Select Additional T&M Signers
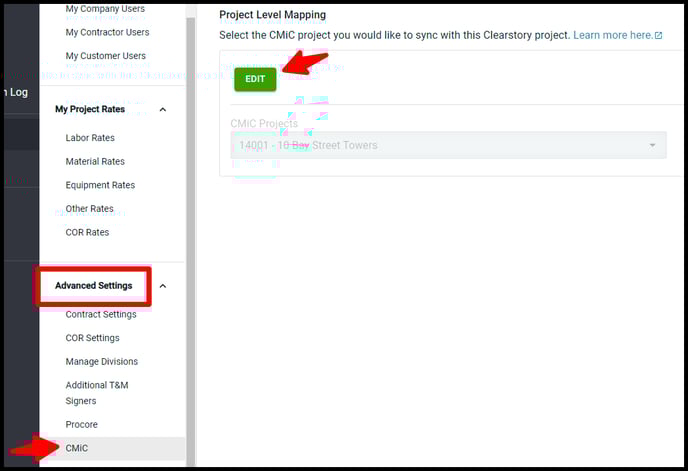 97,392
